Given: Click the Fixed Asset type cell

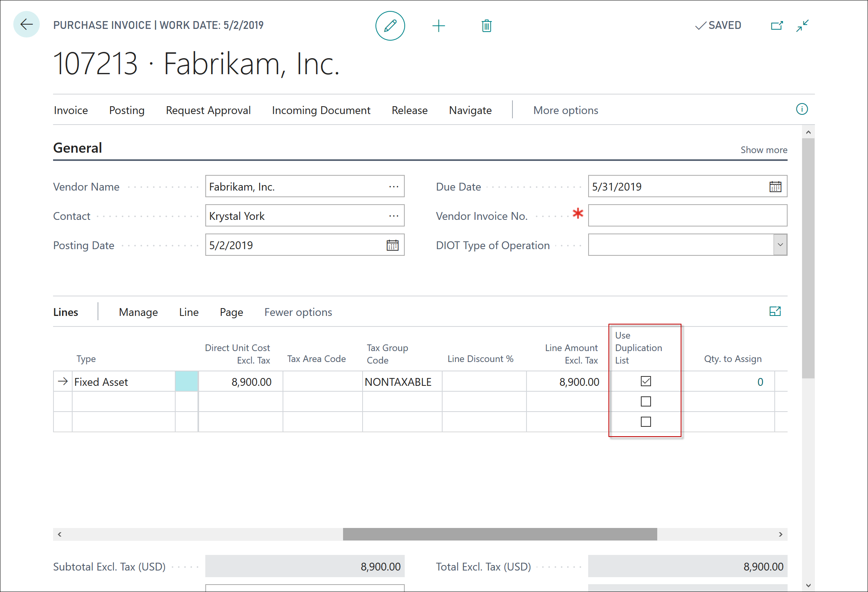Looking at the screenshot, I should 123,382.
